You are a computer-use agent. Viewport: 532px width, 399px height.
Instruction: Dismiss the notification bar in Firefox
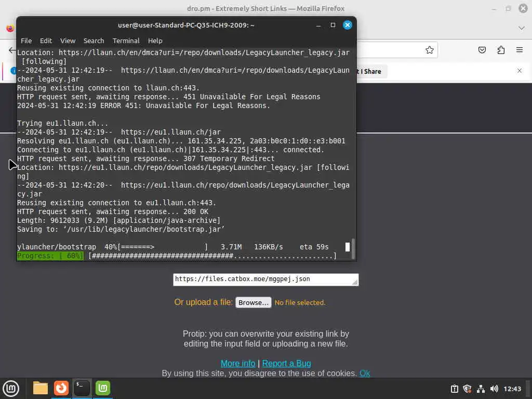coord(520,71)
